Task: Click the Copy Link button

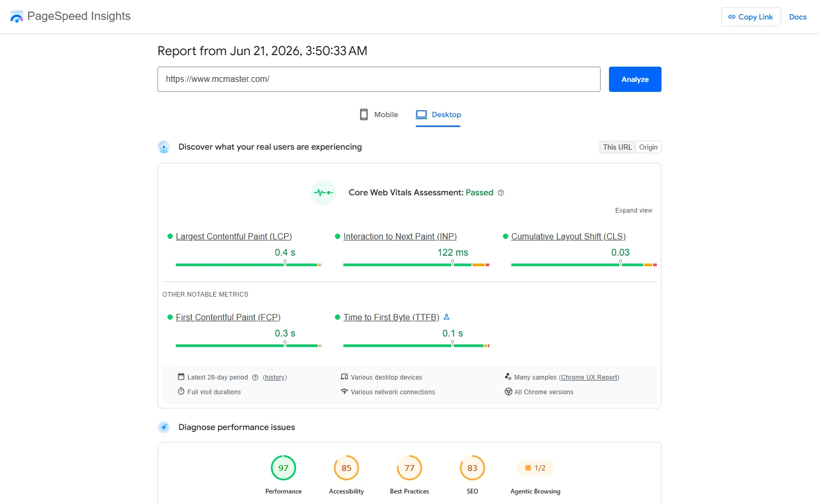Action: tap(751, 17)
